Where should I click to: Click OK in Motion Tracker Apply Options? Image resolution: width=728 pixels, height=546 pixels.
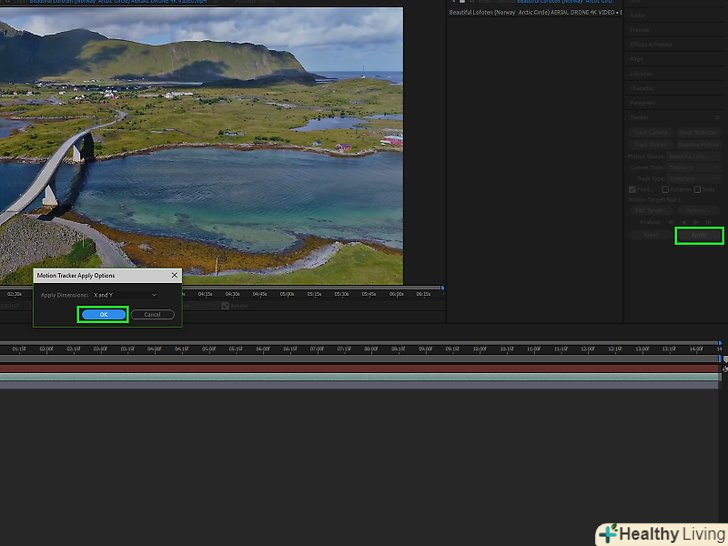[103, 314]
